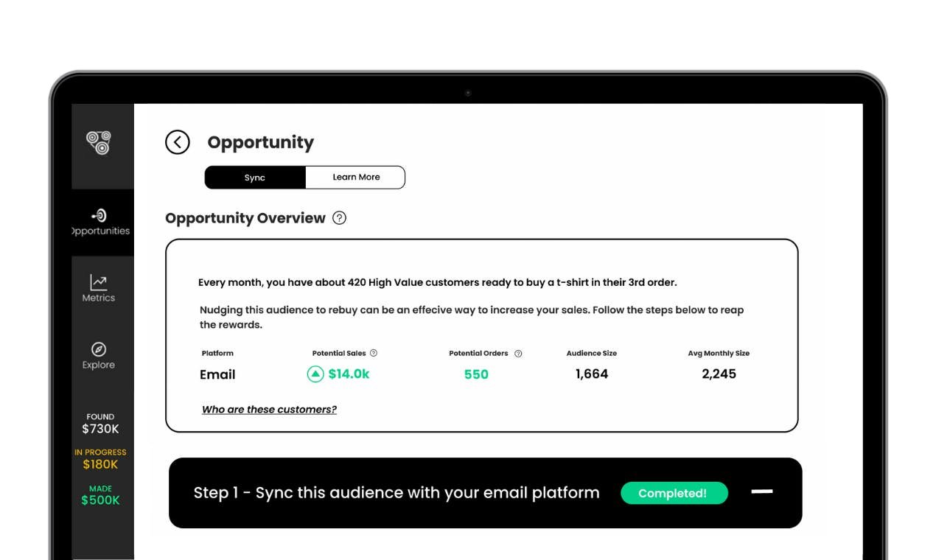Click the Potential Orders info icon
The image size is (936, 560).
518,354
